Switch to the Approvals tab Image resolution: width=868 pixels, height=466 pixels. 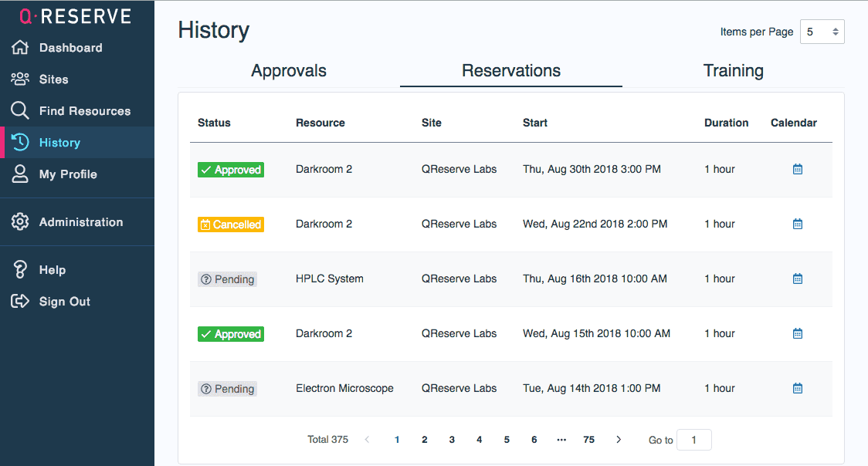pyautogui.click(x=289, y=71)
